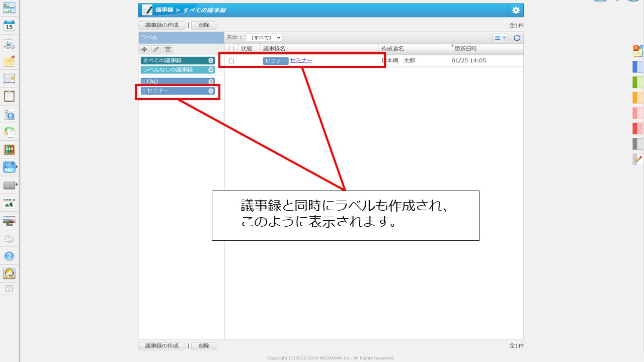This screenshot has height=362, width=644.
Task: Open the セミナー minutes link
Action: coord(301,61)
